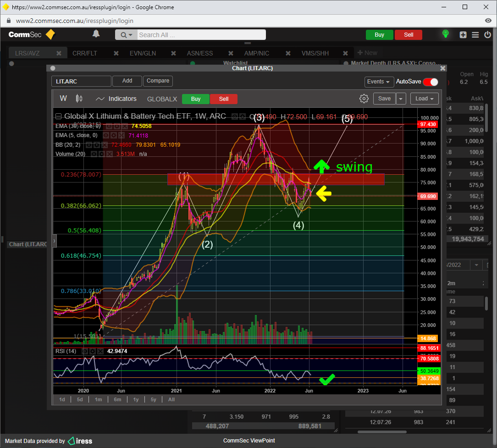This screenshot has height=448, width=497.
Task: Set chart range to 6m
Action: (117, 399)
